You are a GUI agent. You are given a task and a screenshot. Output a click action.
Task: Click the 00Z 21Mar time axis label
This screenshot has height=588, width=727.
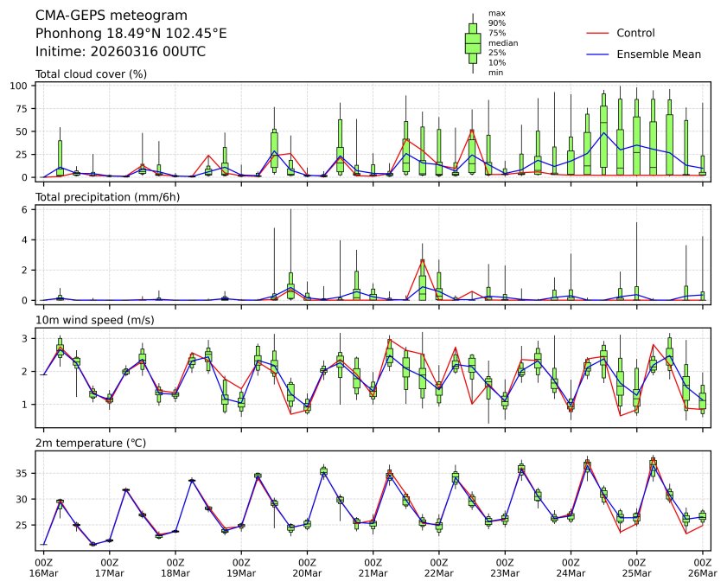373,567
